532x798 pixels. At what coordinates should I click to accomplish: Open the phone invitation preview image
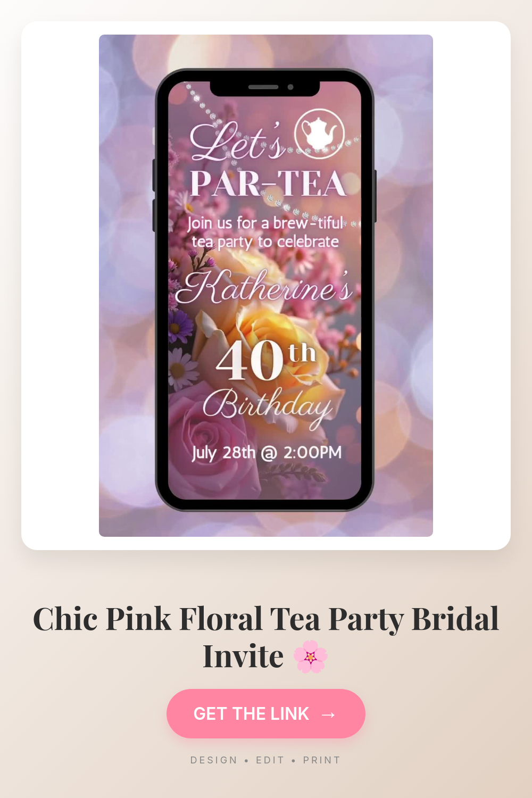click(x=266, y=286)
